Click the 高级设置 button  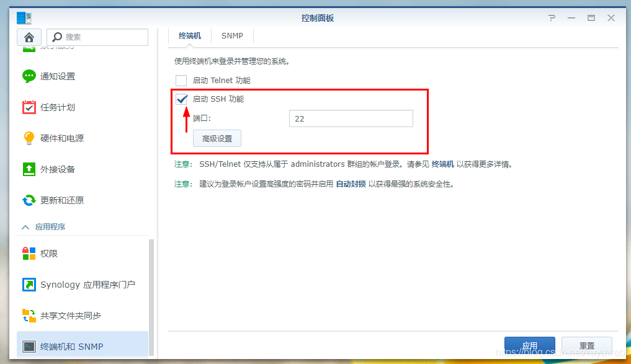click(217, 138)
